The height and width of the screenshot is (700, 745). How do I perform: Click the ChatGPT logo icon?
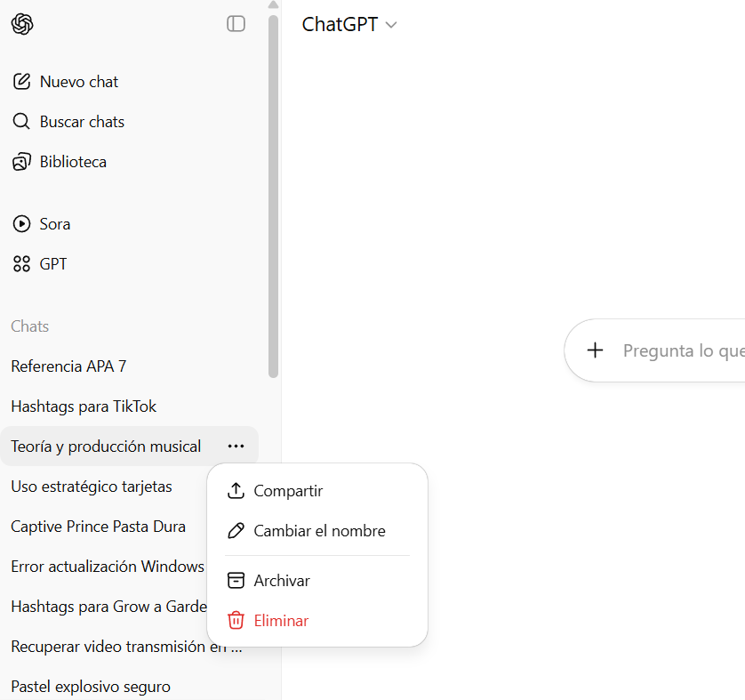coord(22,24)
